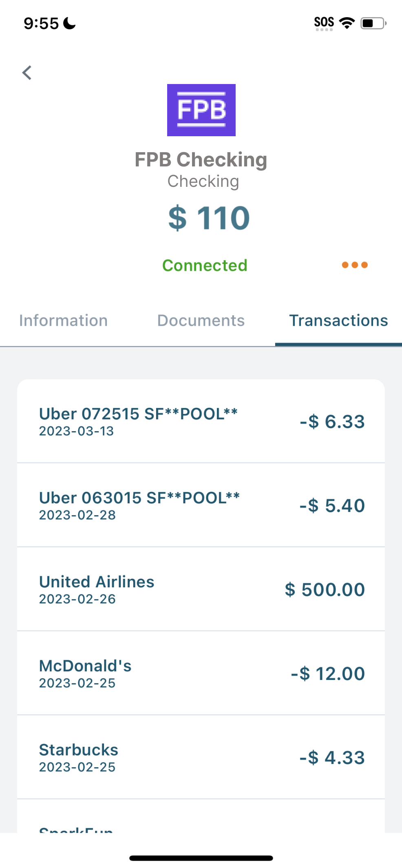Open the Starbucks transaction row

click(x=201, y=757)
